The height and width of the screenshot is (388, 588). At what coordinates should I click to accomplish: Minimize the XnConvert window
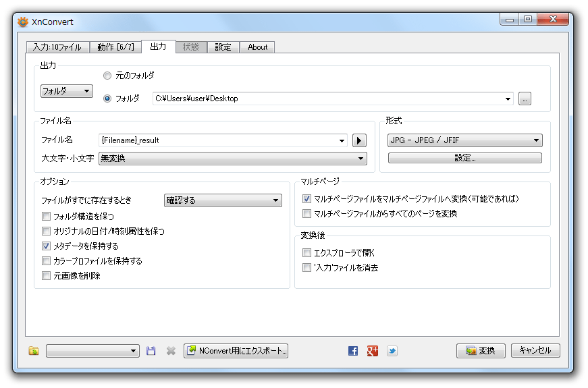510,19
